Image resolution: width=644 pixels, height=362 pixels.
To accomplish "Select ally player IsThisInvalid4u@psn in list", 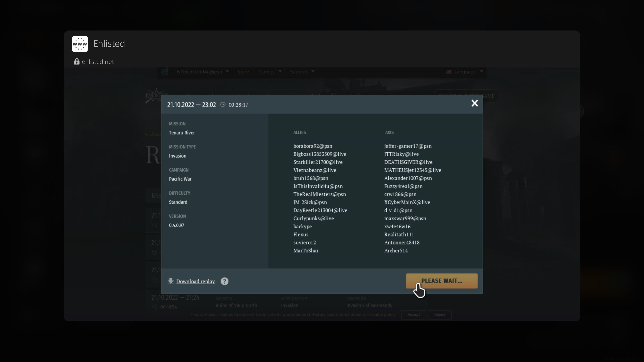I will 318,186.
